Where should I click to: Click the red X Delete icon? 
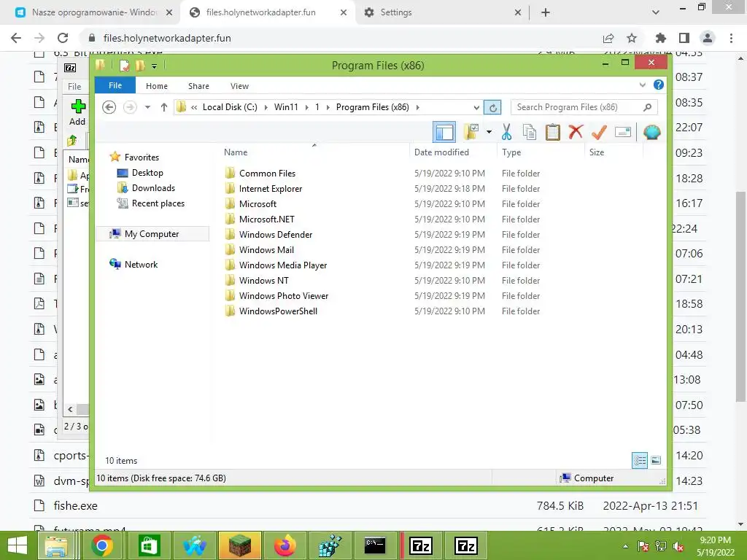click(576, 132)
